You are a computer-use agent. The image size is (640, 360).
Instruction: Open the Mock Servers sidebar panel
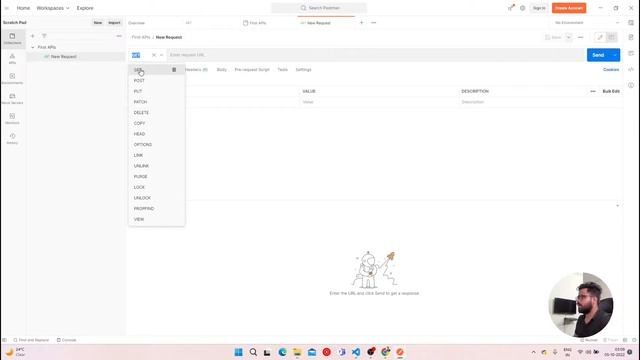(x=12, y=98)
